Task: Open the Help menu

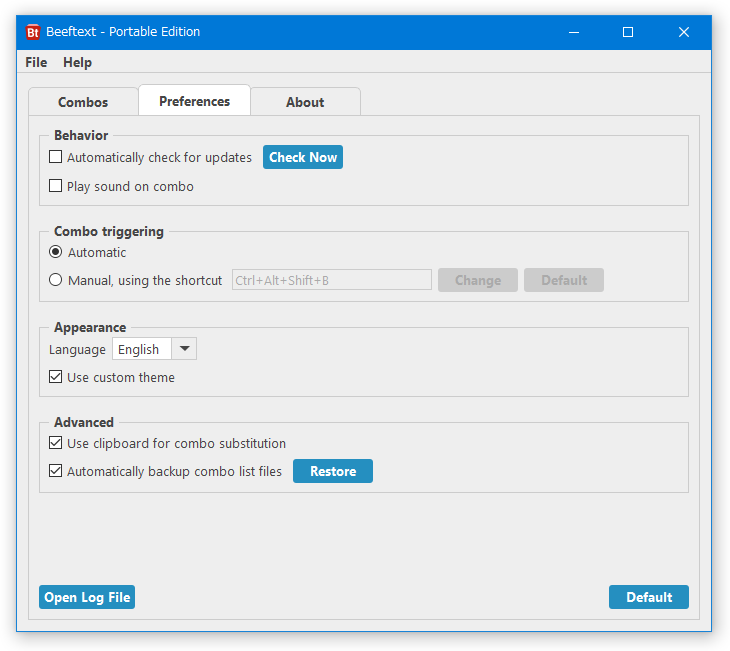Action: 77,62
